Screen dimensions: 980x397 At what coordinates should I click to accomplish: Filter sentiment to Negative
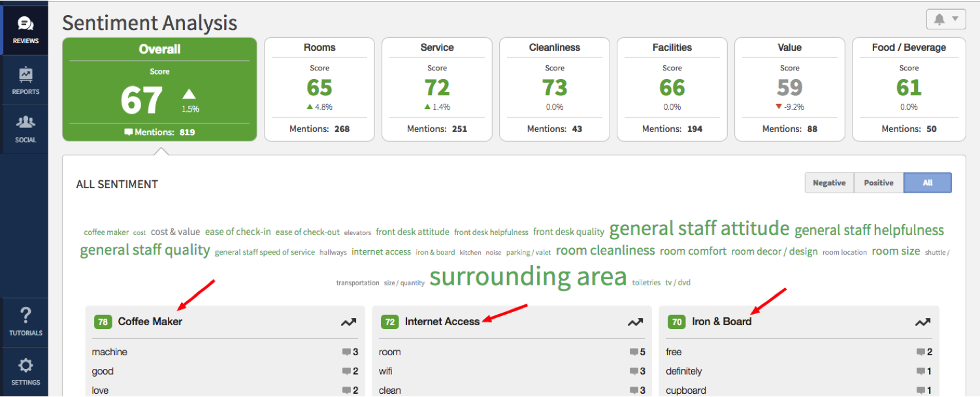click(x=829, y=183)
